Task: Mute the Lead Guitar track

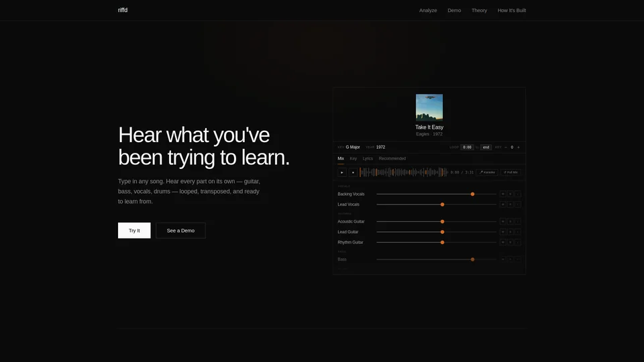Action: [502, 232]
